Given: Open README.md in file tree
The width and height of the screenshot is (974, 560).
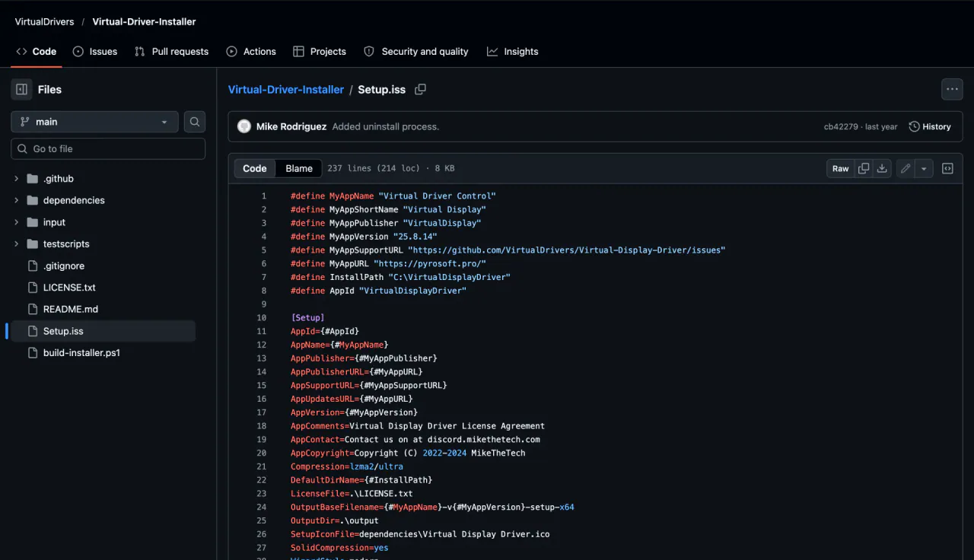Looking at the screenshot, I should [71, 310].
